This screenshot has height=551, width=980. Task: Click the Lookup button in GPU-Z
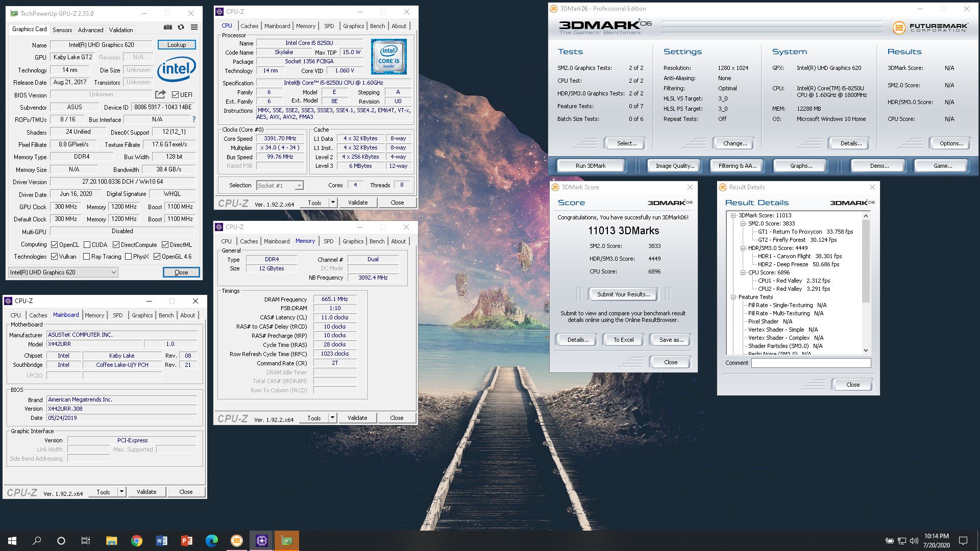tap(177, 45)
